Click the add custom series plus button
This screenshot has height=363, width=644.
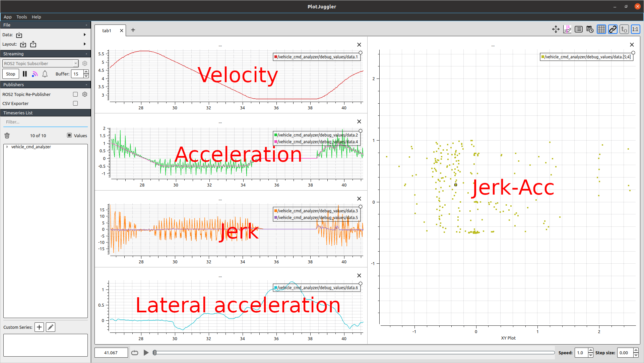coord(39,327)
